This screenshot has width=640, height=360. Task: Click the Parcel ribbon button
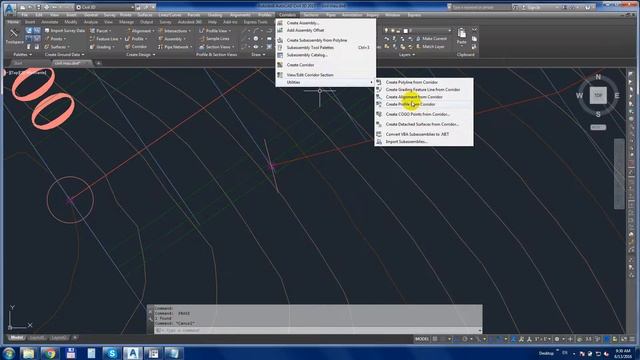pyautogui.click(x=101, y=31)
